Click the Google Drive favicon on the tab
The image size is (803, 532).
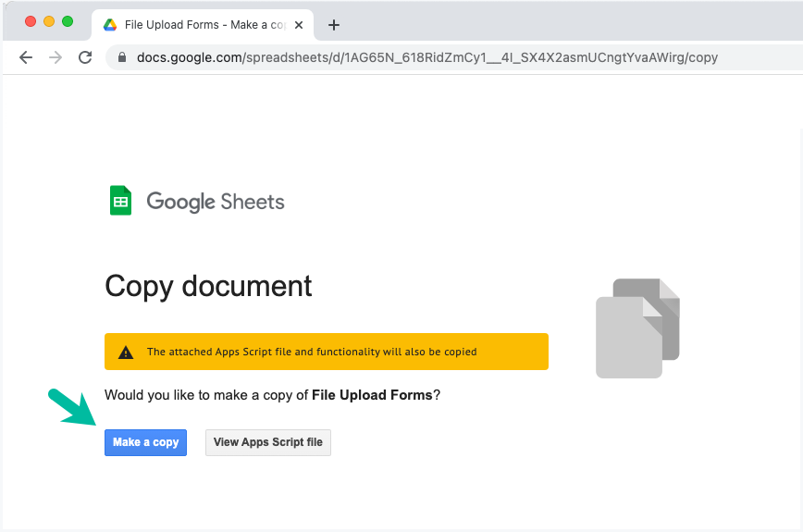[109, 25]
